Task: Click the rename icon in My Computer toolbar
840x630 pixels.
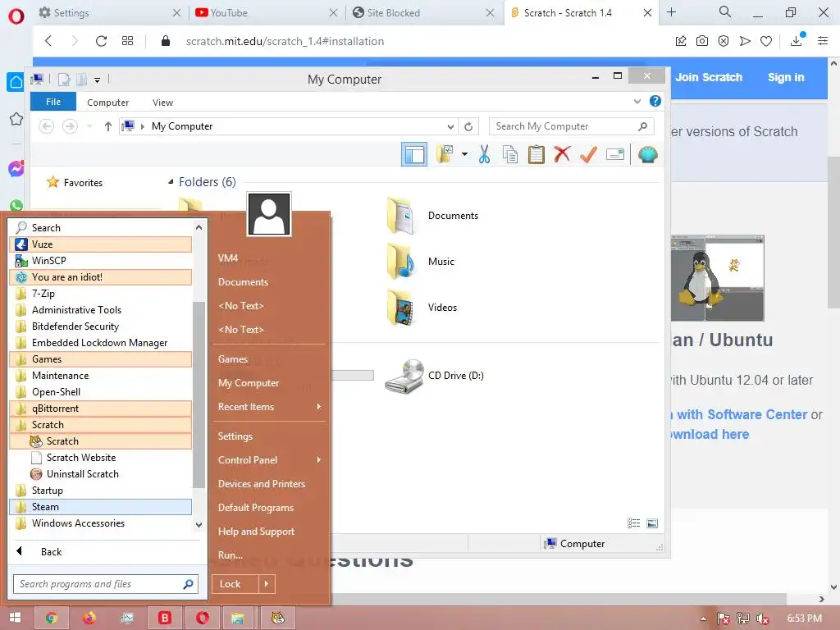Action: 615,155
